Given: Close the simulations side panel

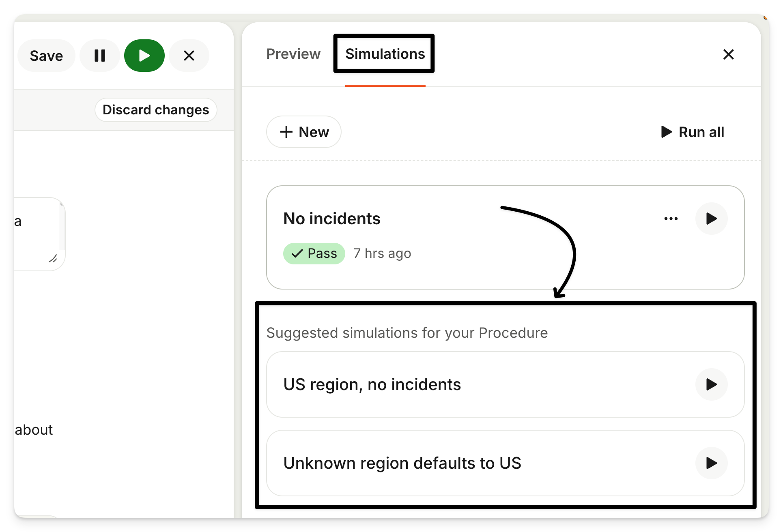Looking at the screenshot, I should pyautogui.click(x=729, y=54).
